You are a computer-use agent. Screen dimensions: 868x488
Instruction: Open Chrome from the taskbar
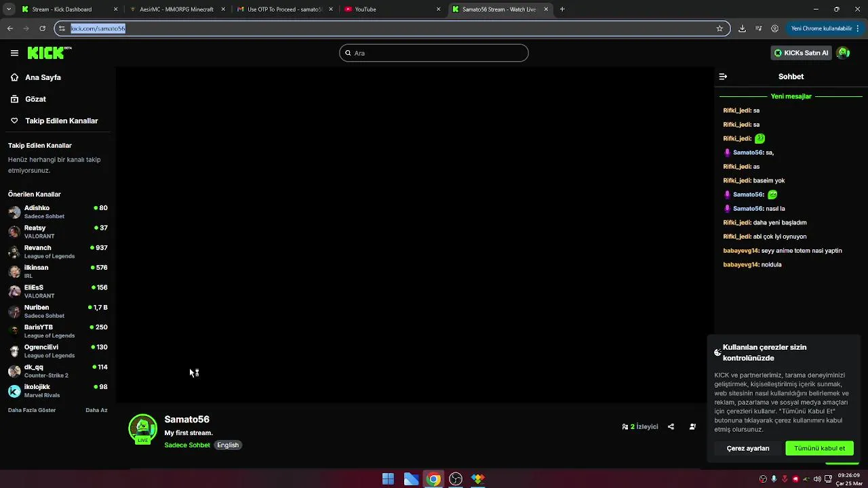click(433, 479)
